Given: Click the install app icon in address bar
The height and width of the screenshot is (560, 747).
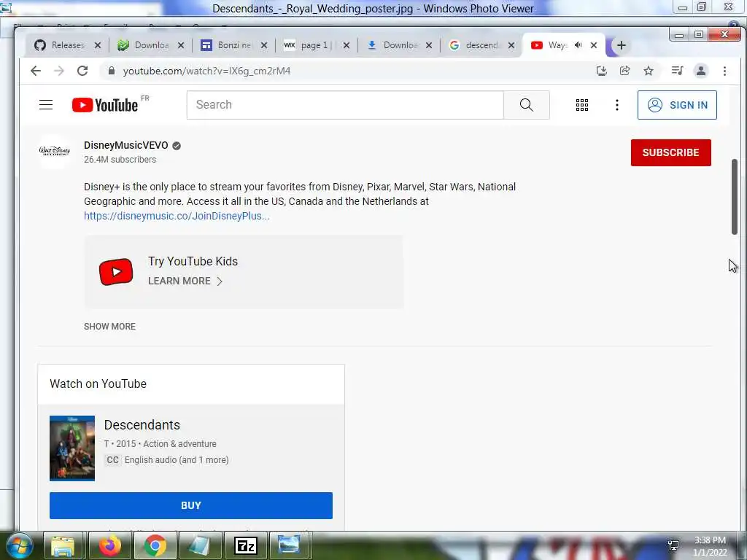Looking at the screenshot, I should pyautogui.click(x=601, y=71).
